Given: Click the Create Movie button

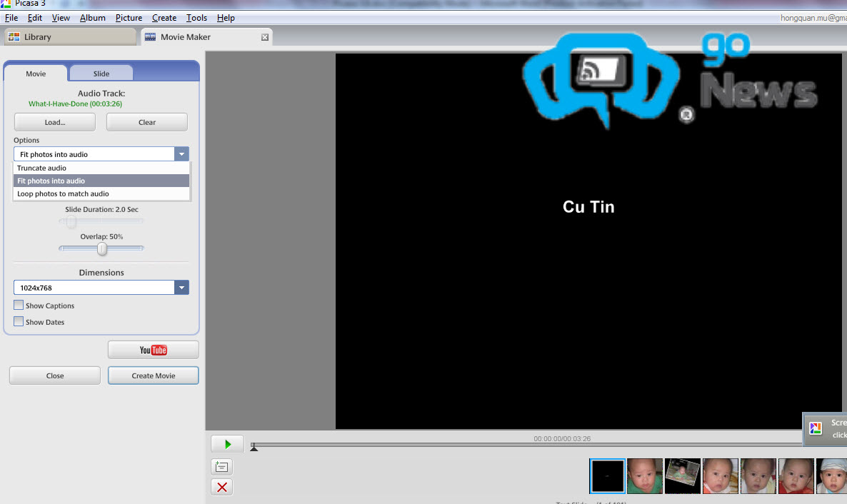Looking at the screenshot, I should pyautogui.click(x=154, y=376).
